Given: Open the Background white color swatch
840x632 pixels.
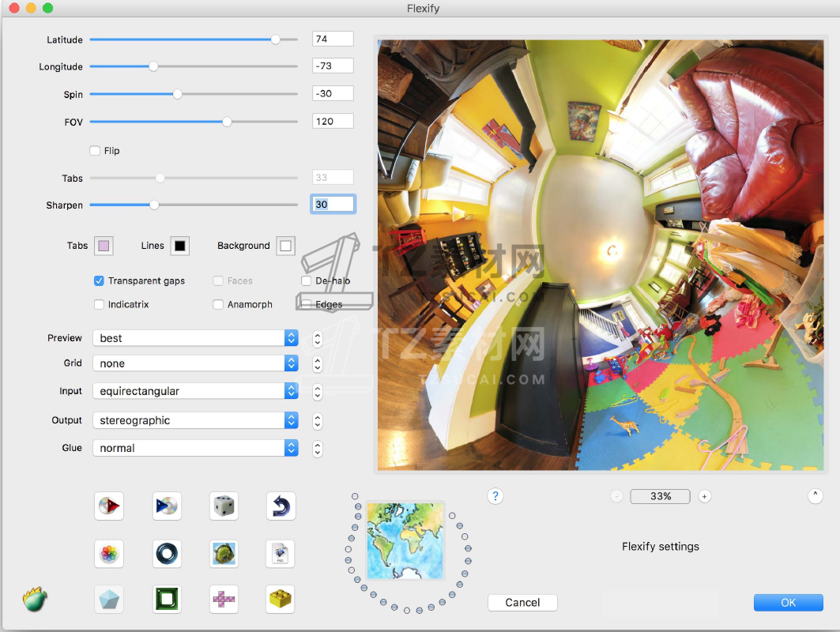Looking at the screenshot, I should pyautogui.click(x=285, y=246).
